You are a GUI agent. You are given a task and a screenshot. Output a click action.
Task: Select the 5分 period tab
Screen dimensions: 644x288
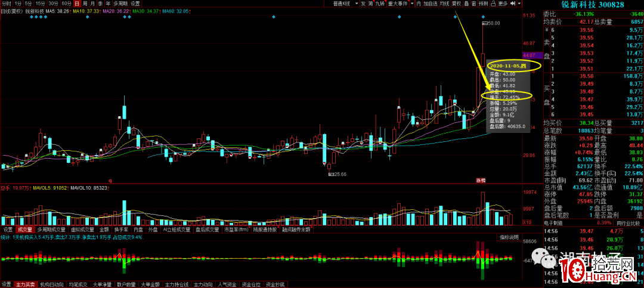pos(28,4)
